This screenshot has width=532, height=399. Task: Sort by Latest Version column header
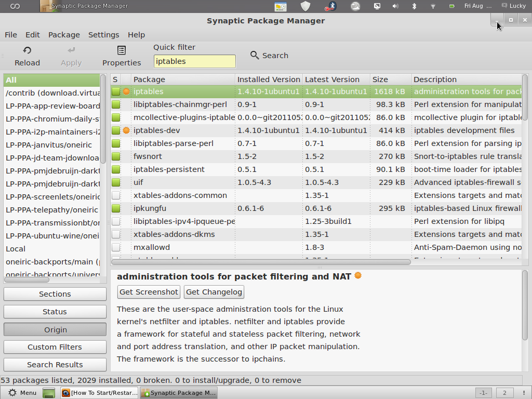pos(336,79)
